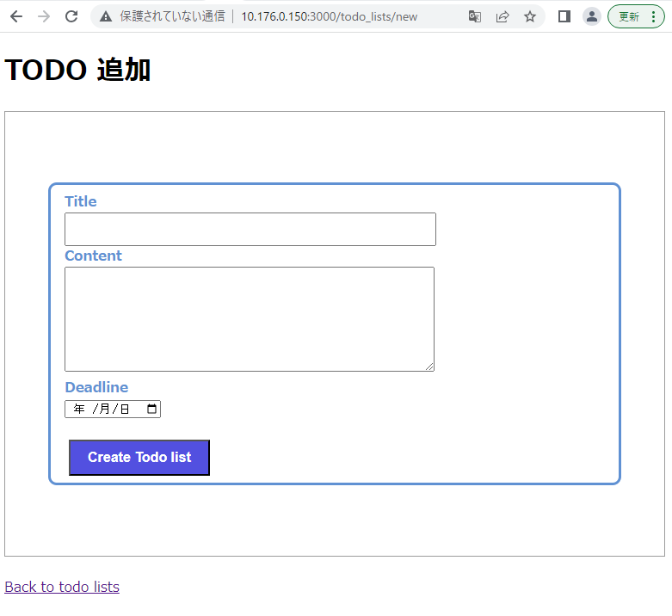Reload the current page
The height and width of the screenshot is (616, 672).
(x=71, y=16)
